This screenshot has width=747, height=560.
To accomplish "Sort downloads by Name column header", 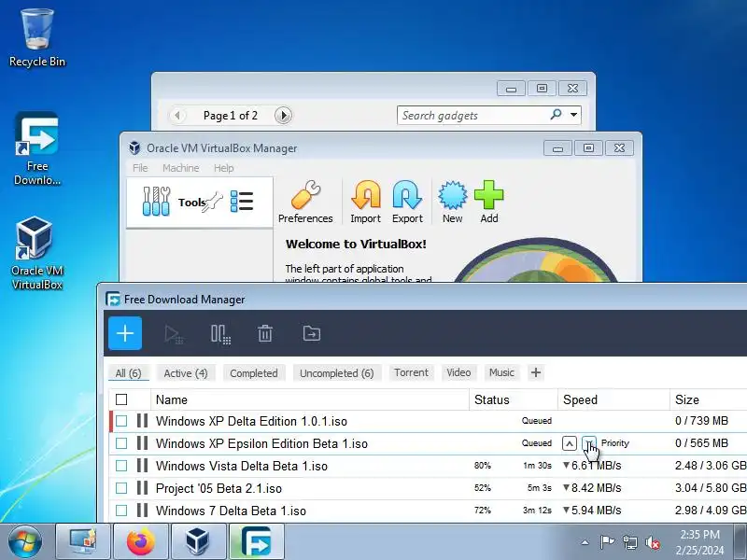I will pos(310,399).
